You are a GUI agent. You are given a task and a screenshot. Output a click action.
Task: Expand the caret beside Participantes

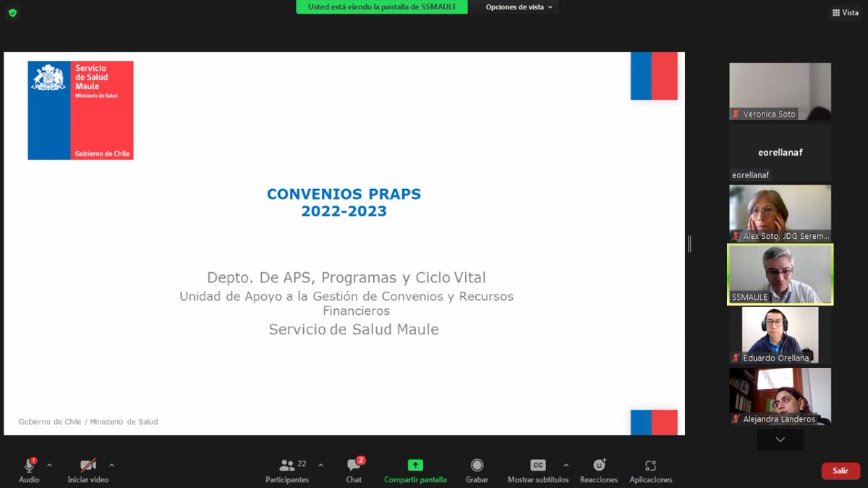[x=320, y=465]
